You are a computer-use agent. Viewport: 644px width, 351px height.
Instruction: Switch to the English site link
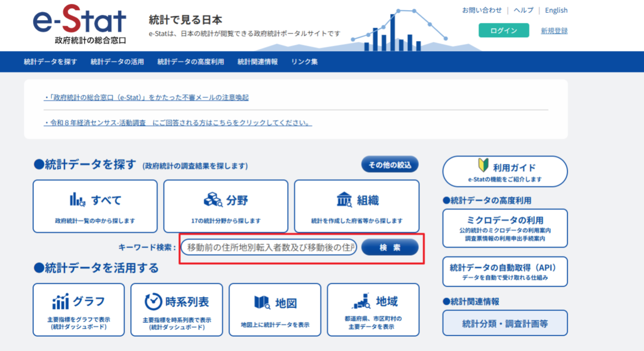(x=556, y=10)
